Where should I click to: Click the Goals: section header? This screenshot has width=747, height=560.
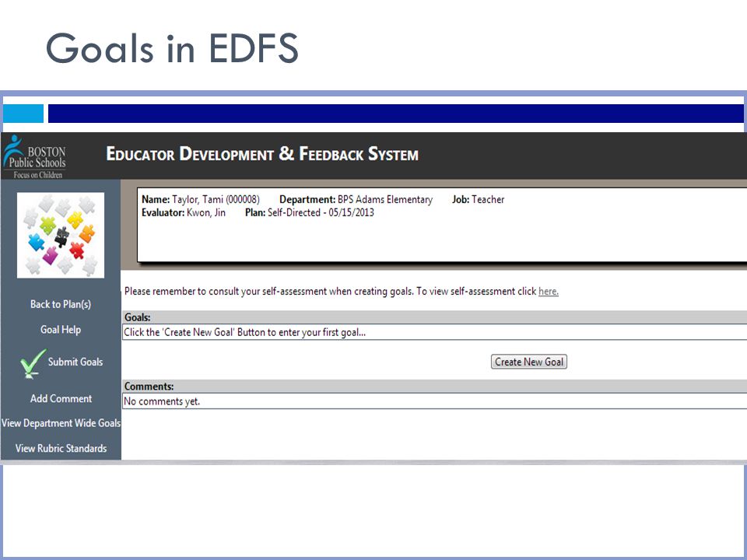[434, 317]
